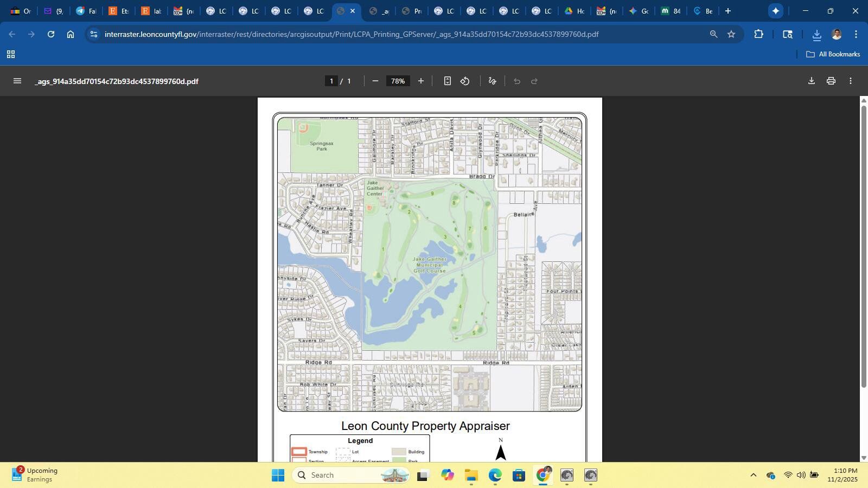Open the All Bookmarks folder
Screen dimensions: 868x488
coord(833,54)
